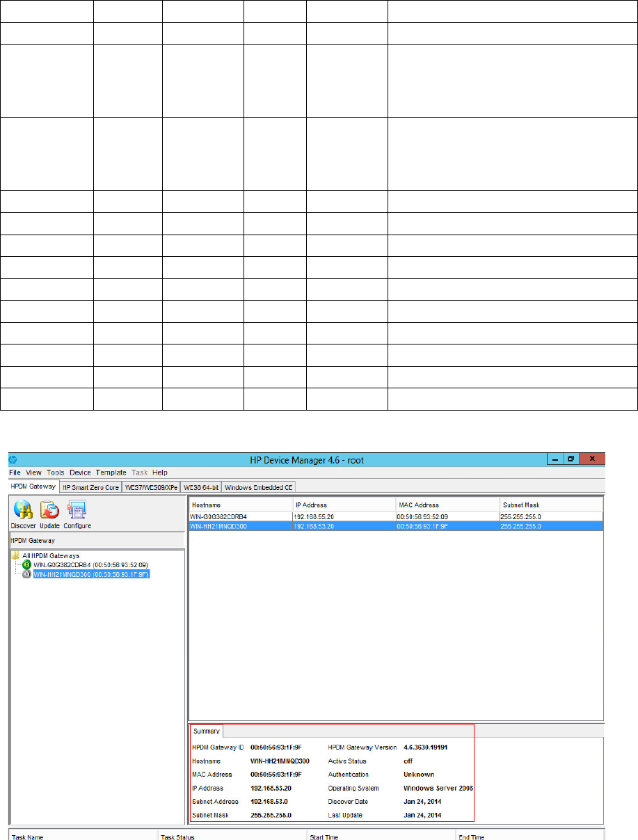The image size is (638, 840).
Task: Click the HP logo in title bar
Action: tap(14, 460)
